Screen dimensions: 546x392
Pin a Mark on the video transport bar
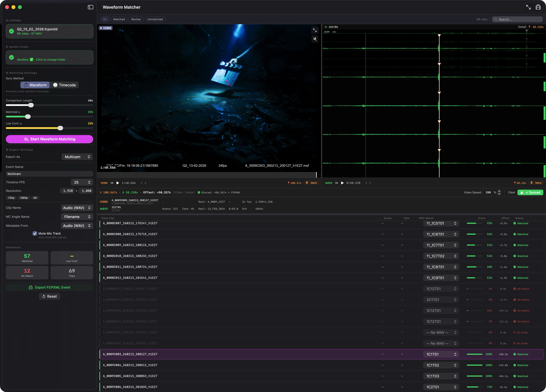pos(312,183)
